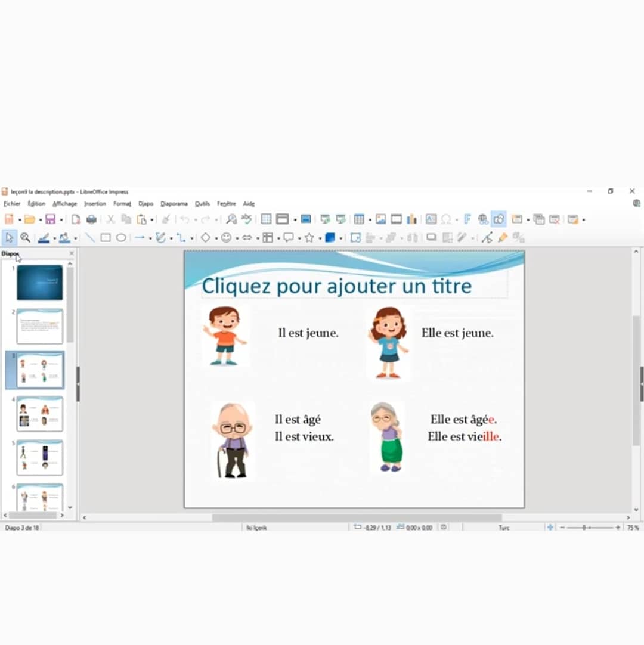The width and height of the screenshot is (644, 645).
Task: Select slide 1 thumbnail in Diapos panel
Action: 40,282
